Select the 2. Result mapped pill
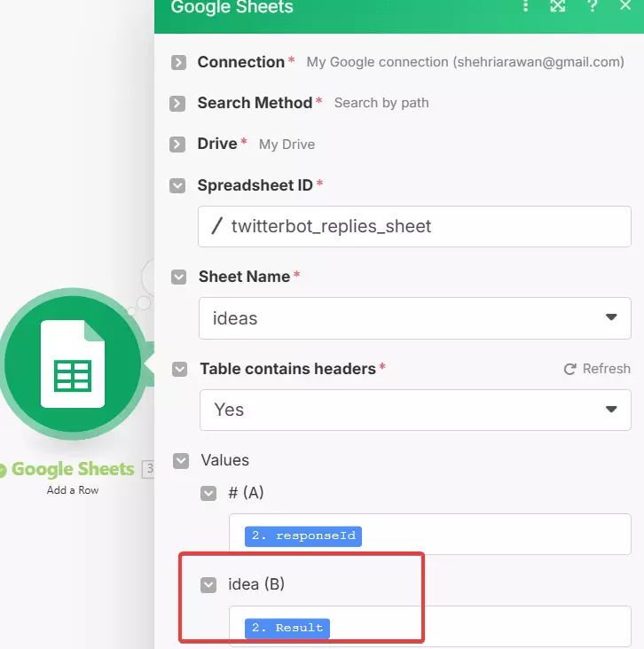644x649 pixels. (287, 628)
